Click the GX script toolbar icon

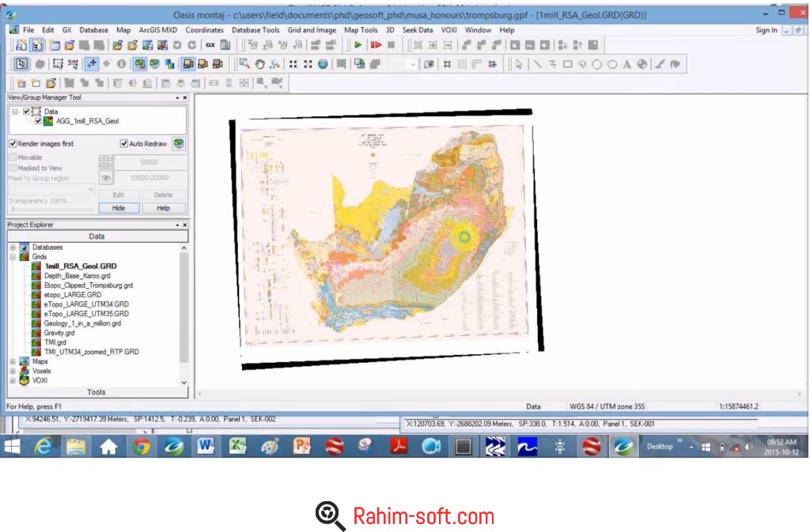pos(210,45)
